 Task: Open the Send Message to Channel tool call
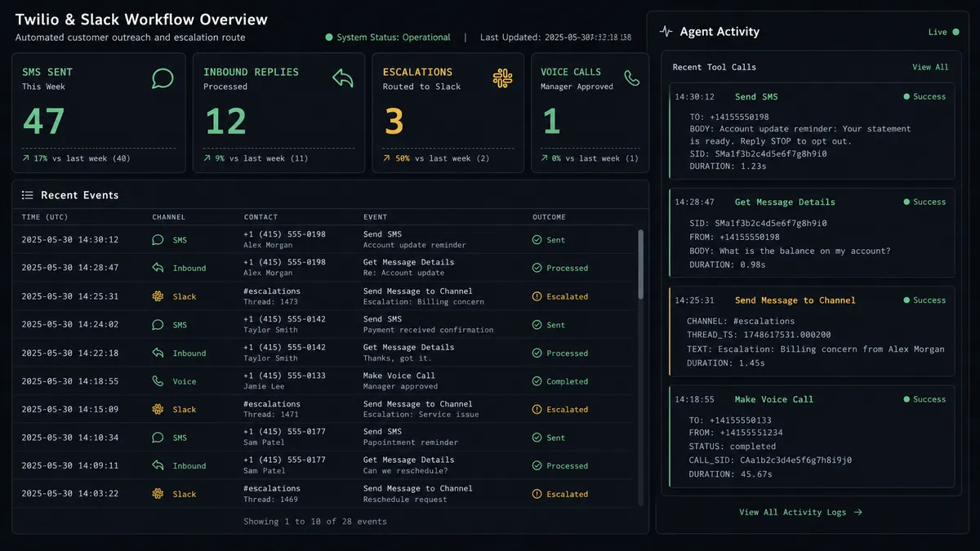click(x=812, y=331)
